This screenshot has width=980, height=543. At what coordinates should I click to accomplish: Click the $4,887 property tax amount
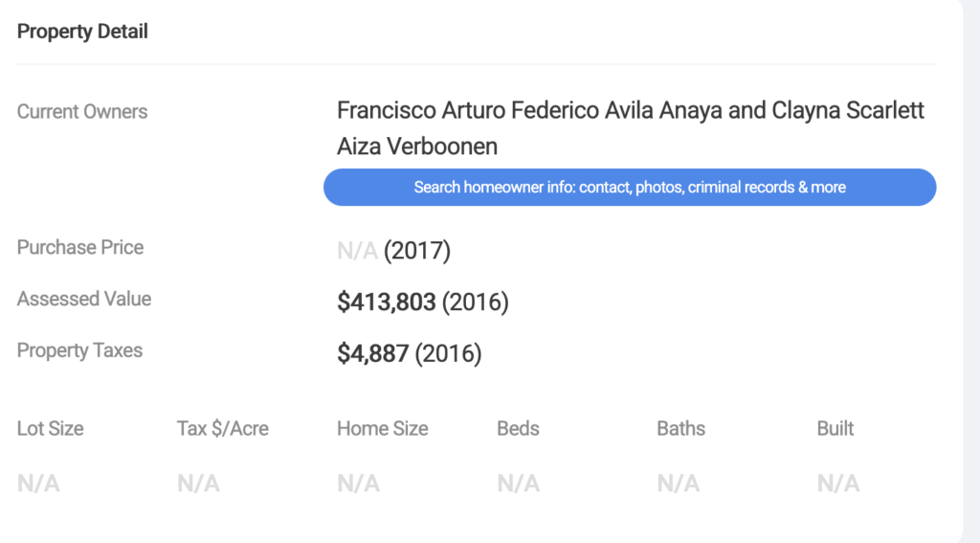point(373,353)
